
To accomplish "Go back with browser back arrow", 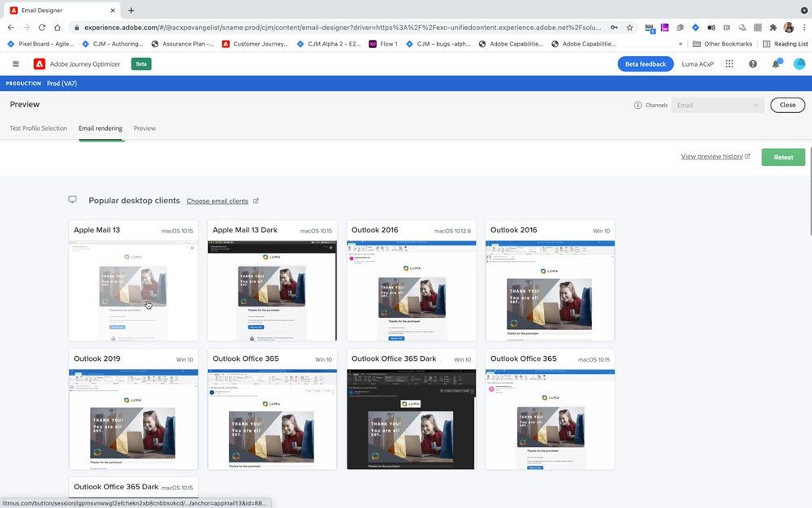I will pyautogui.click(x=11, y=28).
